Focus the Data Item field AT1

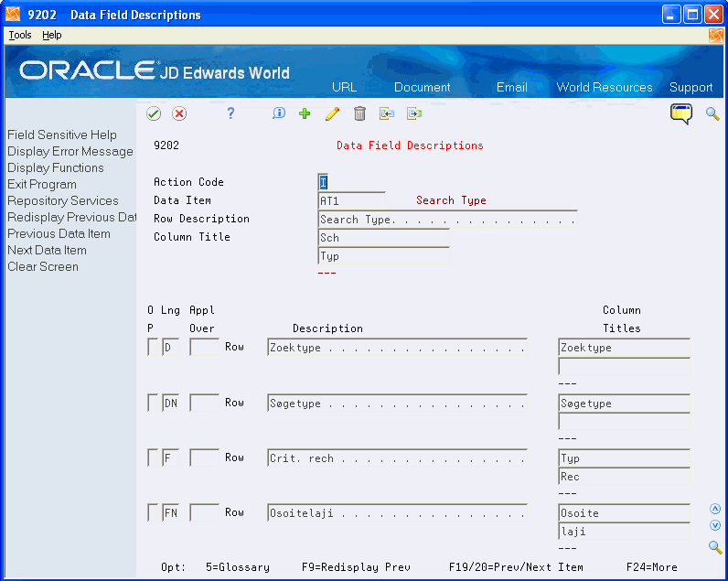(351, 200)
